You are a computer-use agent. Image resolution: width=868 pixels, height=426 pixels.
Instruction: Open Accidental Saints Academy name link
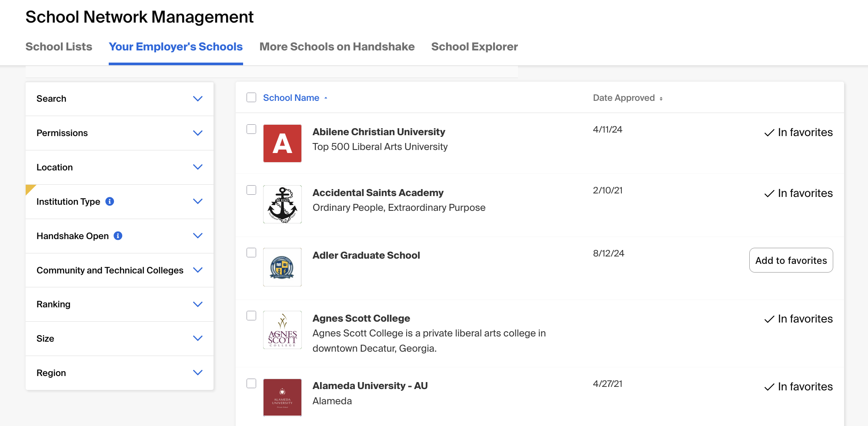(378, 193)
